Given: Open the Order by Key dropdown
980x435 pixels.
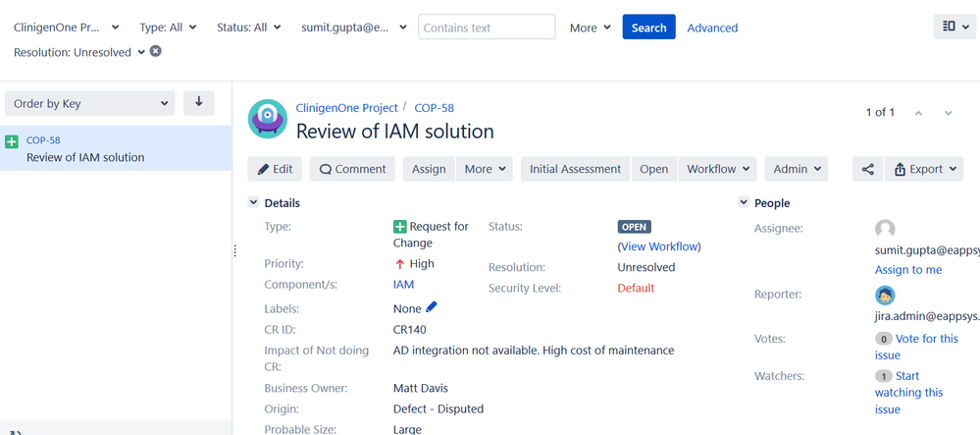Looking at the screenshot, I should (90, 103).
